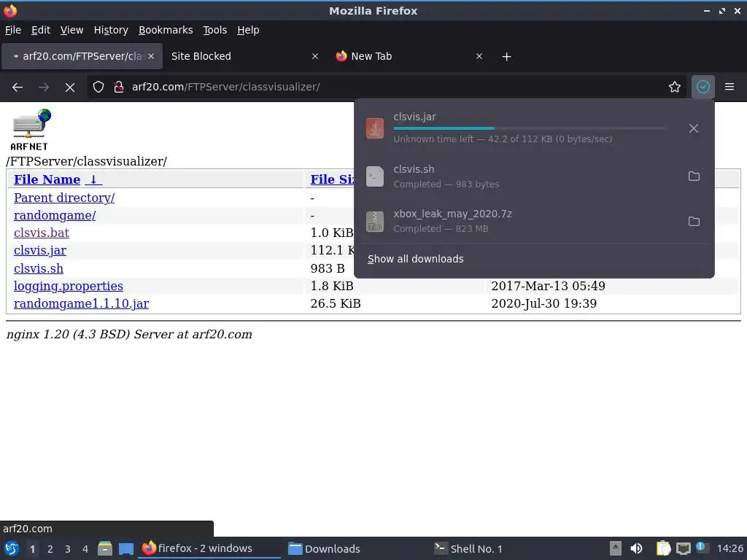Open the History menu

111,30
